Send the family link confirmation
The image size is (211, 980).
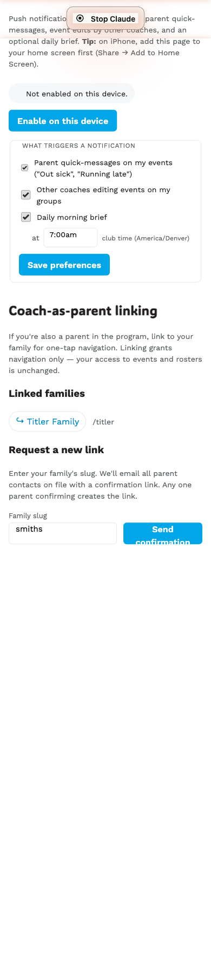click(163, 533)
